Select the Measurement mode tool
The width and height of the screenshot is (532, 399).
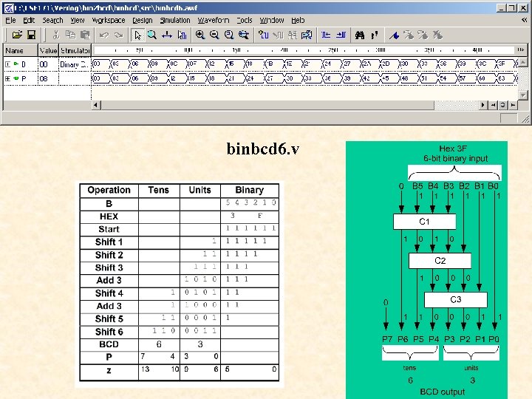(x=166, y=35)
